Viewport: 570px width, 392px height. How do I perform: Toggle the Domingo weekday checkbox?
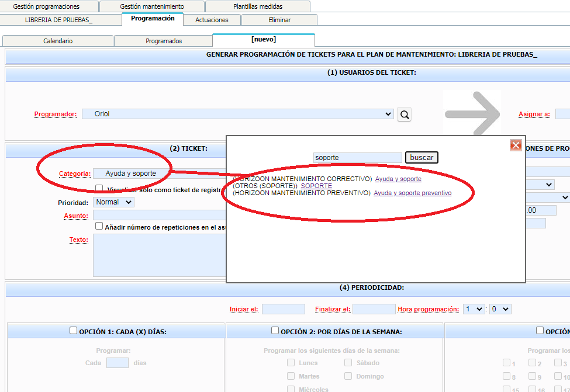click(348, 376)
